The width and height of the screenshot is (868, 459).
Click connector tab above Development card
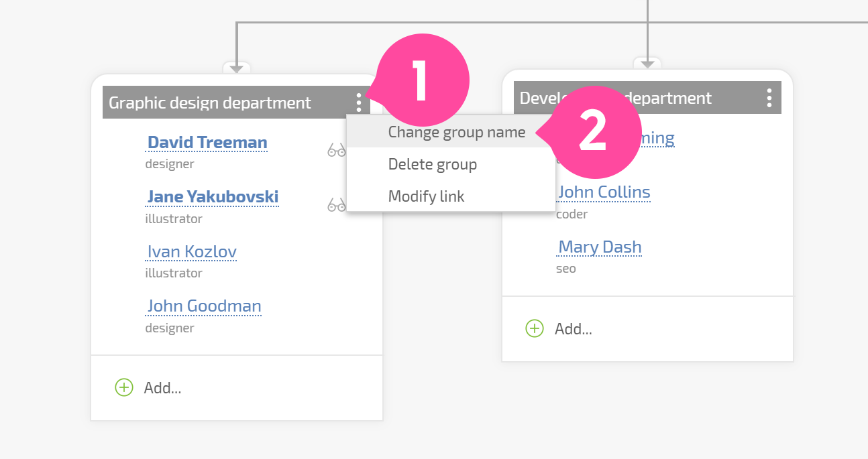click(x=647, y=63)
